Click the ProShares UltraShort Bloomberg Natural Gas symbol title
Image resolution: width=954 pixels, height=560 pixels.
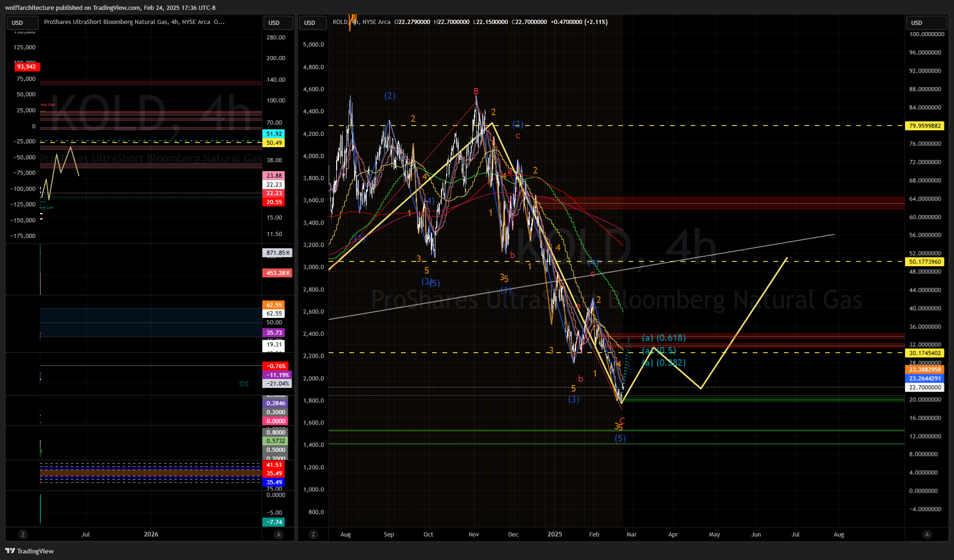(127, 22)
